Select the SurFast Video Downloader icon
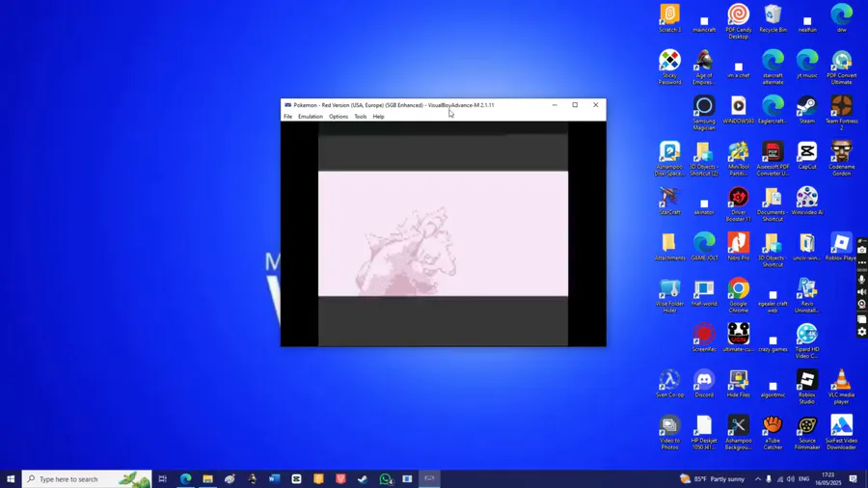This screenshot has height=488, width=868. pyautogui.click(x=841, y=433)
